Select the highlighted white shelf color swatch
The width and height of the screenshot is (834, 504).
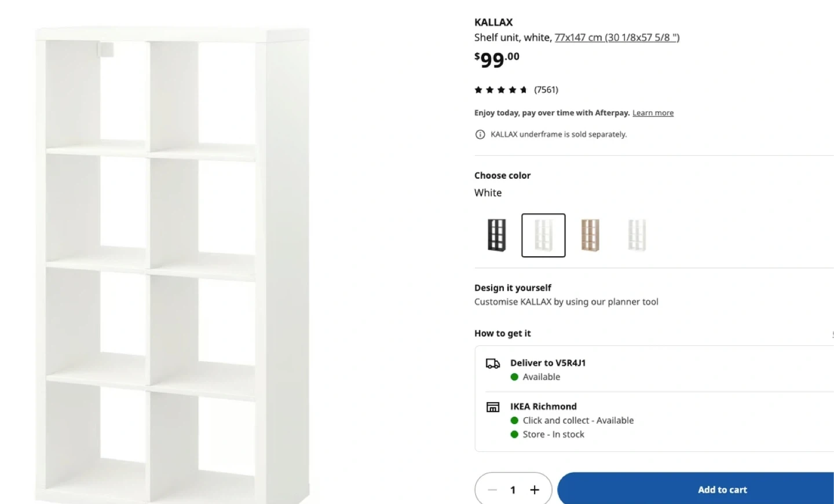(x=543, y=236)
